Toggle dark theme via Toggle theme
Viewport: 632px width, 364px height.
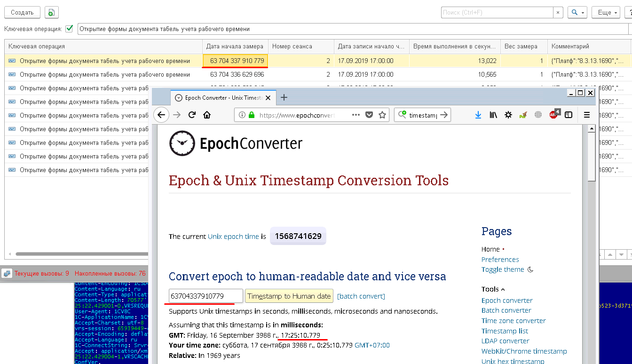(507, 269)
